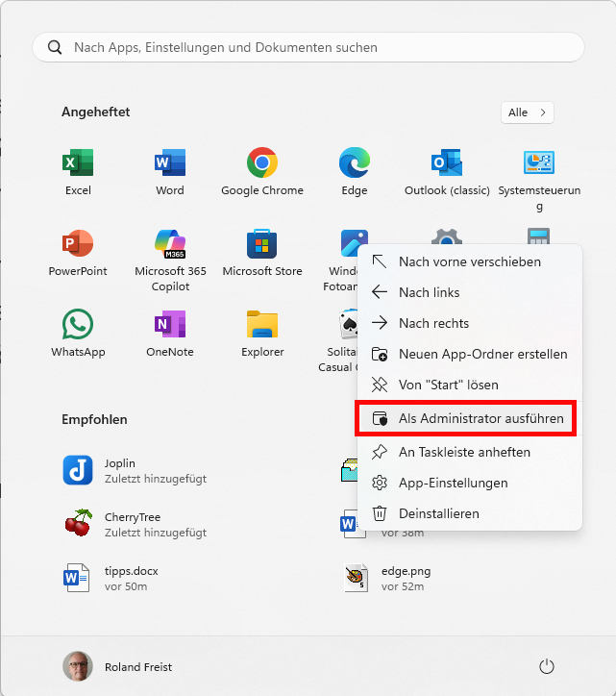Click the search field for apps

click(x=308, y=47)
